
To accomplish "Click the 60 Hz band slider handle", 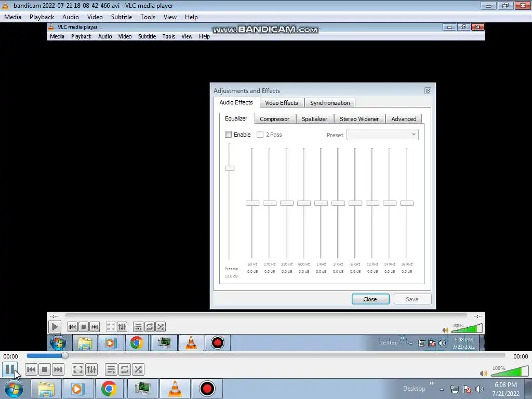I will (252, 203).
